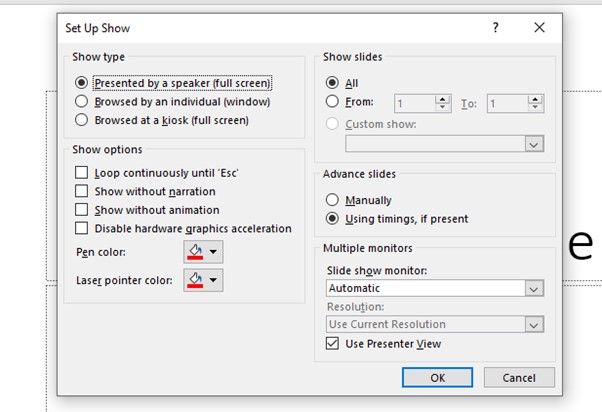Uncheck Use Presenter View

click(x=334, y=344)
